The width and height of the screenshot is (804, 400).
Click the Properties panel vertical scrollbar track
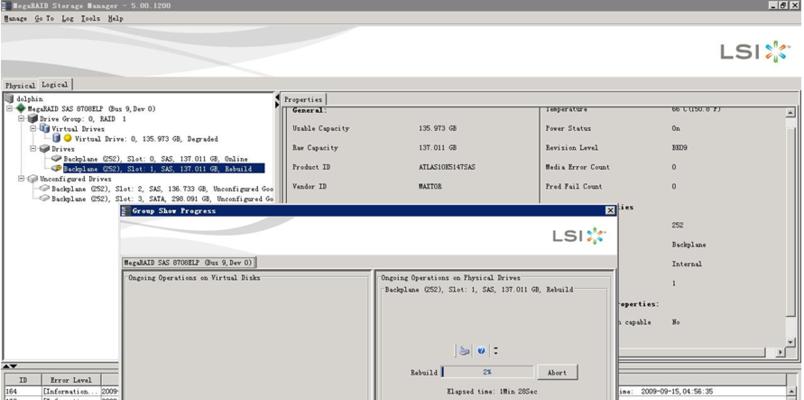tap(790, 227)
